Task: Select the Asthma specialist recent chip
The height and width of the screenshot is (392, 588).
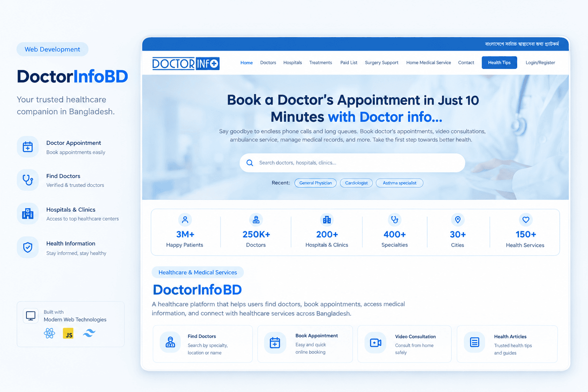Action: pyautogui.click(x=400, y=183)
